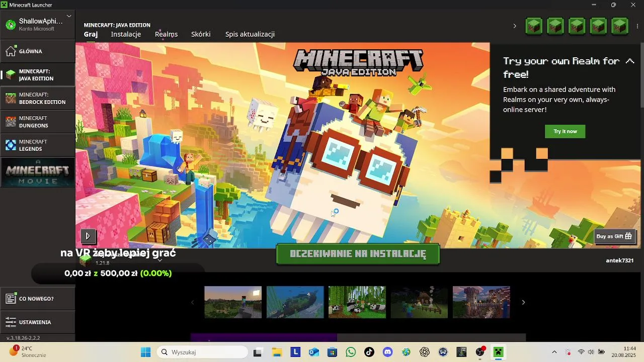The height and width of the screenshot is (362, 644).
Task: Open Task View on the taskbar
Action: [x=258, y=352]
